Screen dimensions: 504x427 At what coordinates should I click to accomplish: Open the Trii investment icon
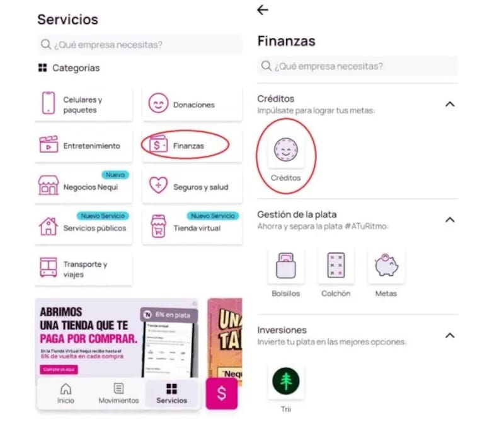pos(286,382)
